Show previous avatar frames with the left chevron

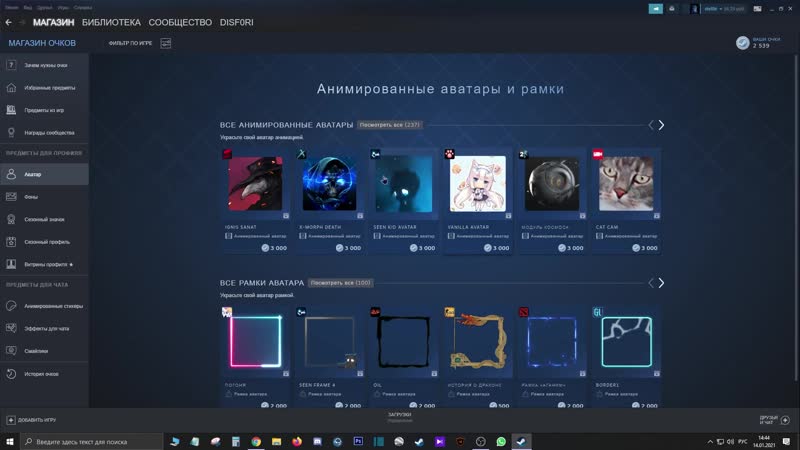651,283
